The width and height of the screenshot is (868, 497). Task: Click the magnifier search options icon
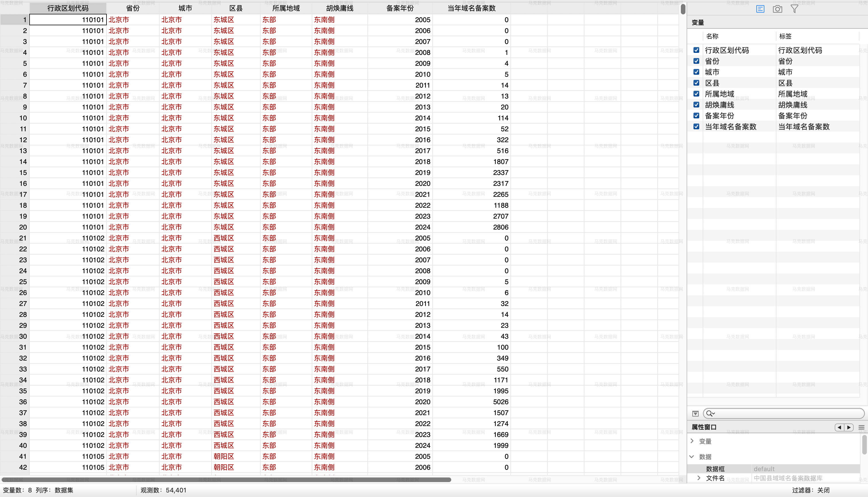click(710, 413)
